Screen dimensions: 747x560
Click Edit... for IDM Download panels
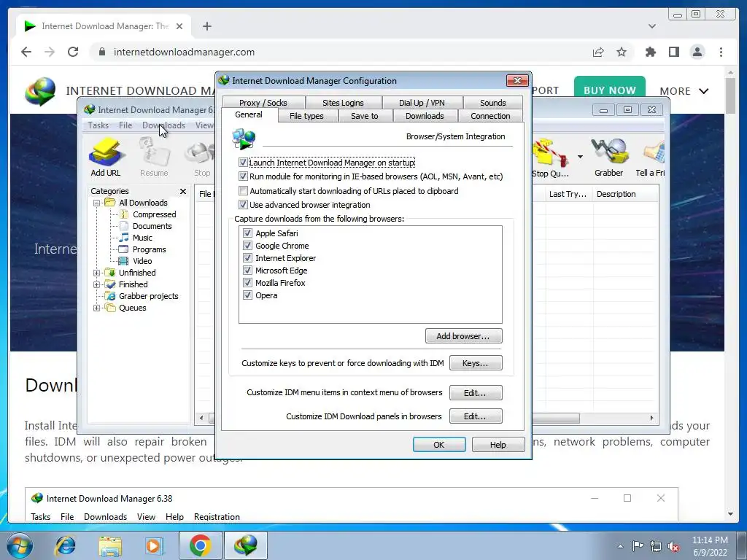tap(476, 416)
